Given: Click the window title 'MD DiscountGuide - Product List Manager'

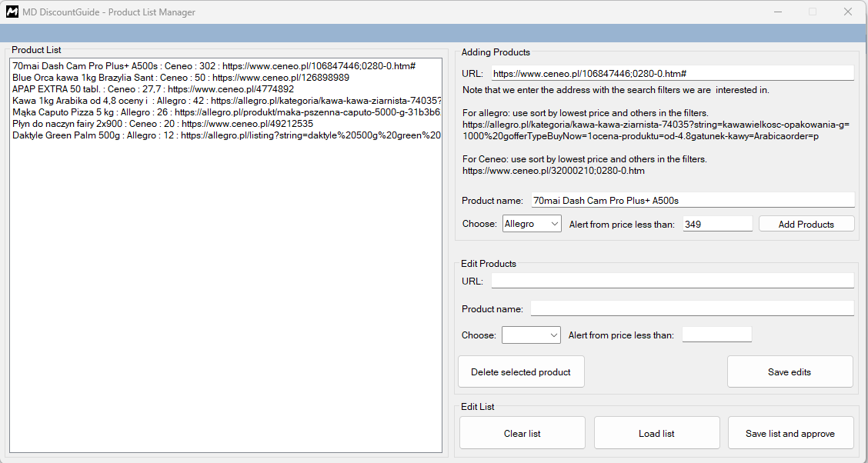Looking at the screenshot, I should (x=109, y=12).
